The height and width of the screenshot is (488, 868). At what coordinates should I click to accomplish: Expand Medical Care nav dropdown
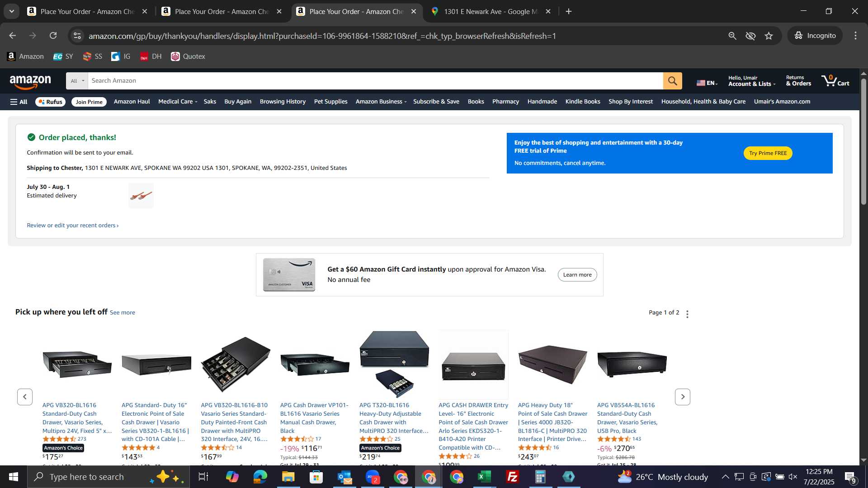point(178,102)
